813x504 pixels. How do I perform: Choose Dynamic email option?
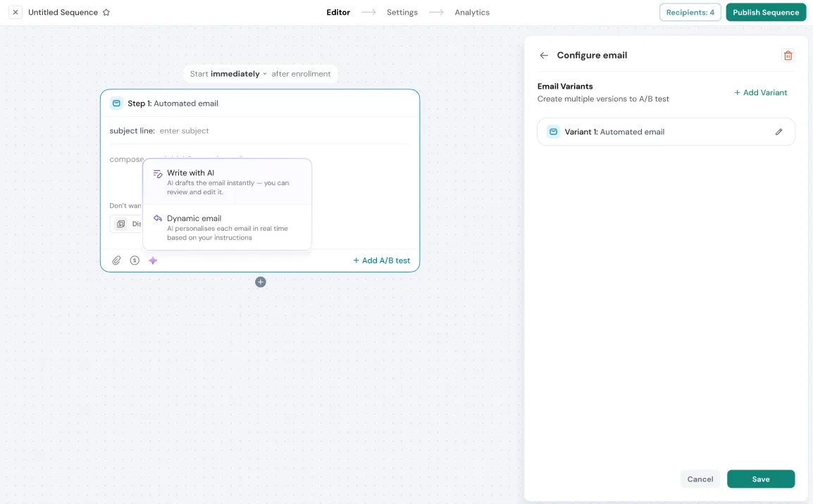tap(227, 227)
